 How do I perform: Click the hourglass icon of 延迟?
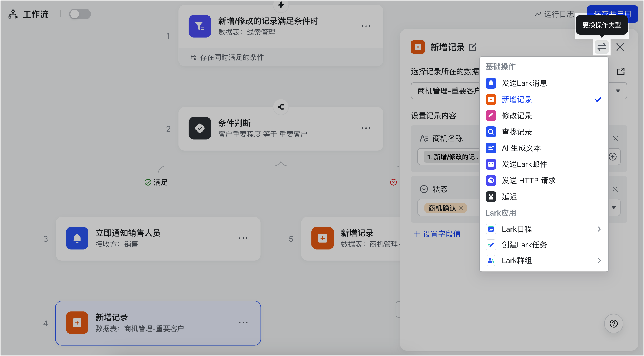click(x=491, y=197)
